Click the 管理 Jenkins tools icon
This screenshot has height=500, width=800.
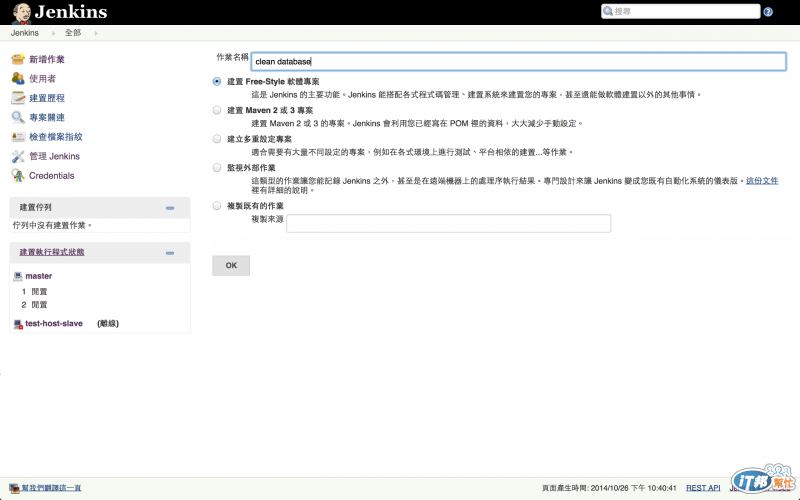coord(18,156)
